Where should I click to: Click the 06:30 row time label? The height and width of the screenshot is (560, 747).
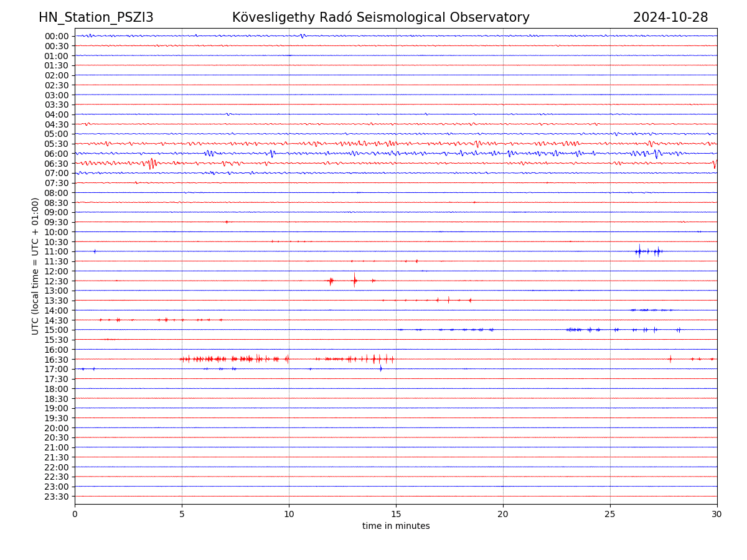tap(57, 164)
